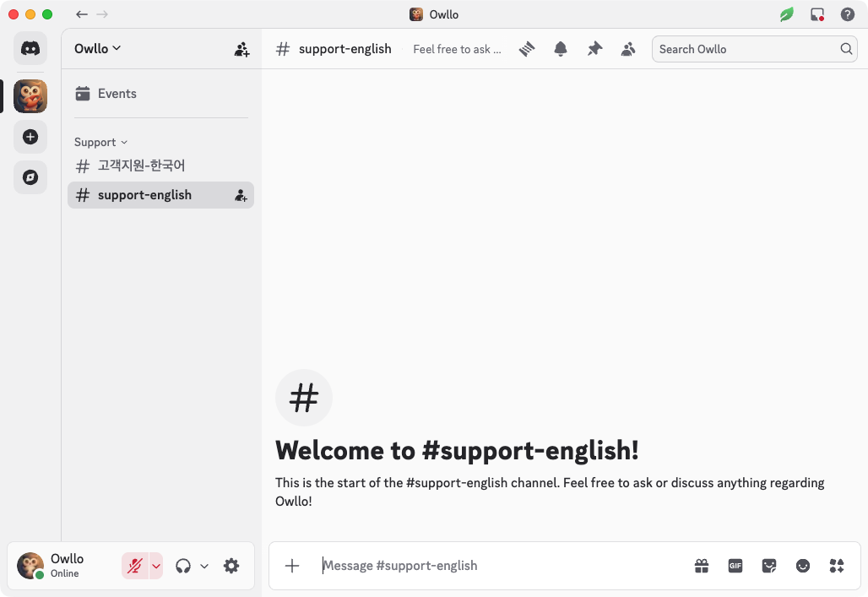
Task: Open the apps launcher in the message bar
Action: 837,566
